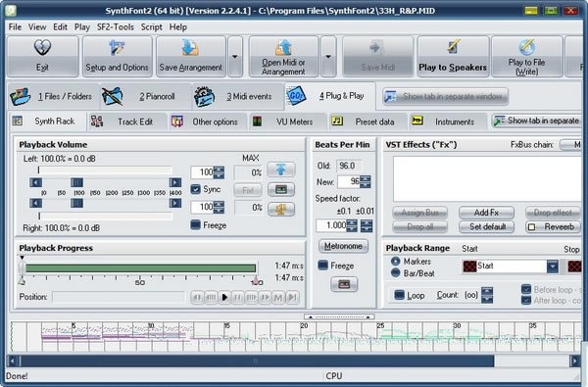588x387 pixels.
Task: Open the Instruments subtab
Action: (x=448, y=121)
